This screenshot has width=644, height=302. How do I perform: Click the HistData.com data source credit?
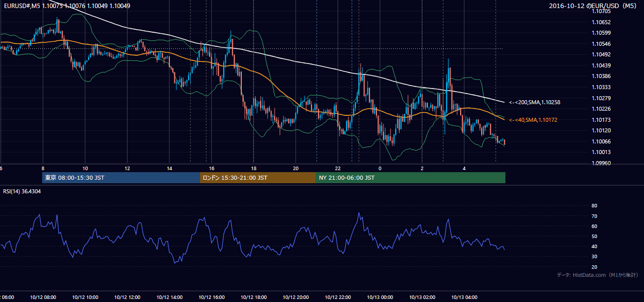pos(598,275)
